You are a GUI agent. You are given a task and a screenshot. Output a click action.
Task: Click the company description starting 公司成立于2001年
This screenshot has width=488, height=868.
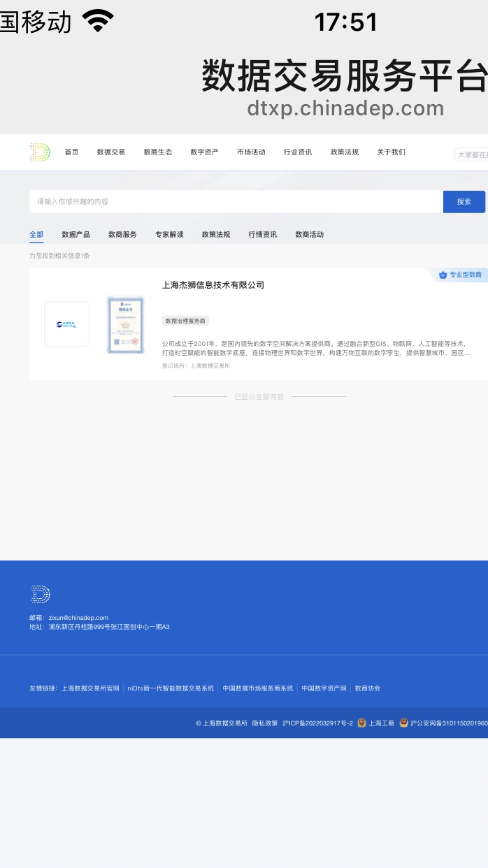[315, 348]
